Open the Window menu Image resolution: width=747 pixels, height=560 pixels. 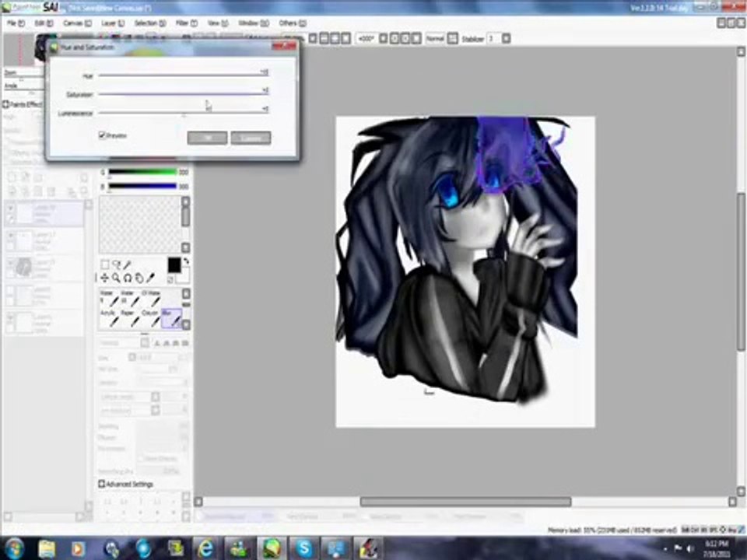pos(254,23)
